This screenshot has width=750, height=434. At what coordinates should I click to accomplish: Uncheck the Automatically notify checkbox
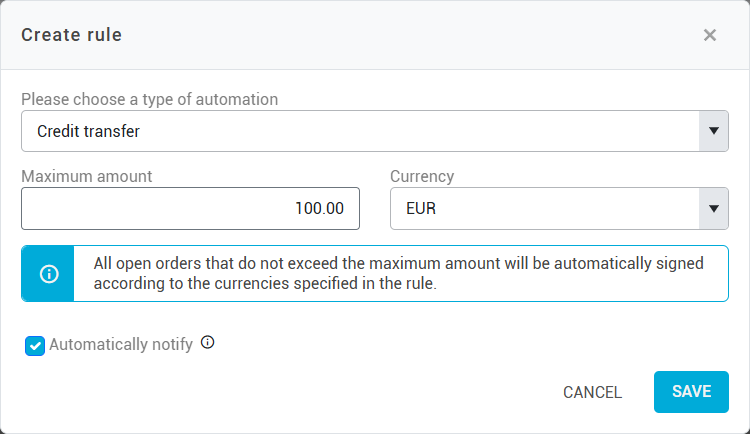pos(35,346)
